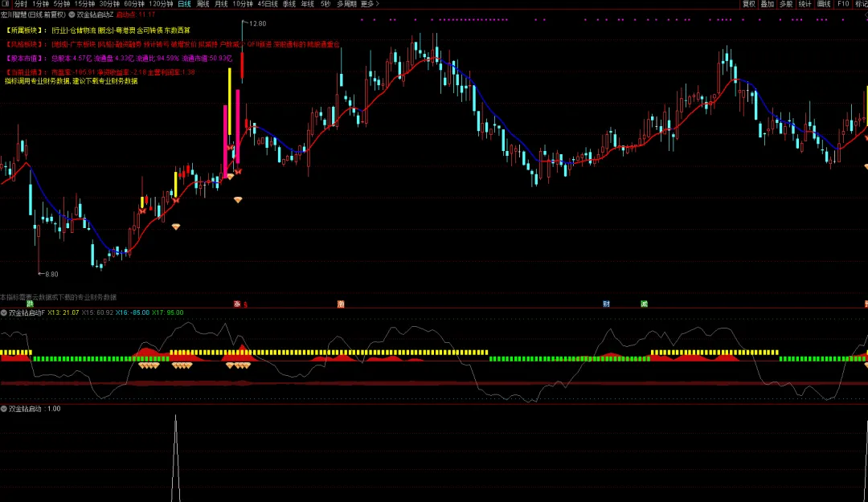Viewport: 868px width, 502px height.
Task: Open the 多周期 multi-period view
Action: [346, 4]
